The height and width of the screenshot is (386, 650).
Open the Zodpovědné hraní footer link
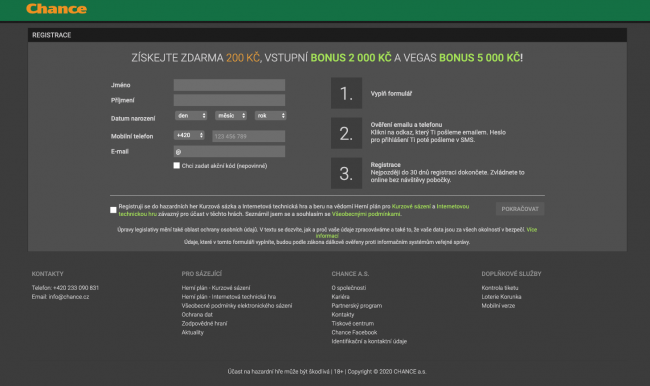pos(204,323)
